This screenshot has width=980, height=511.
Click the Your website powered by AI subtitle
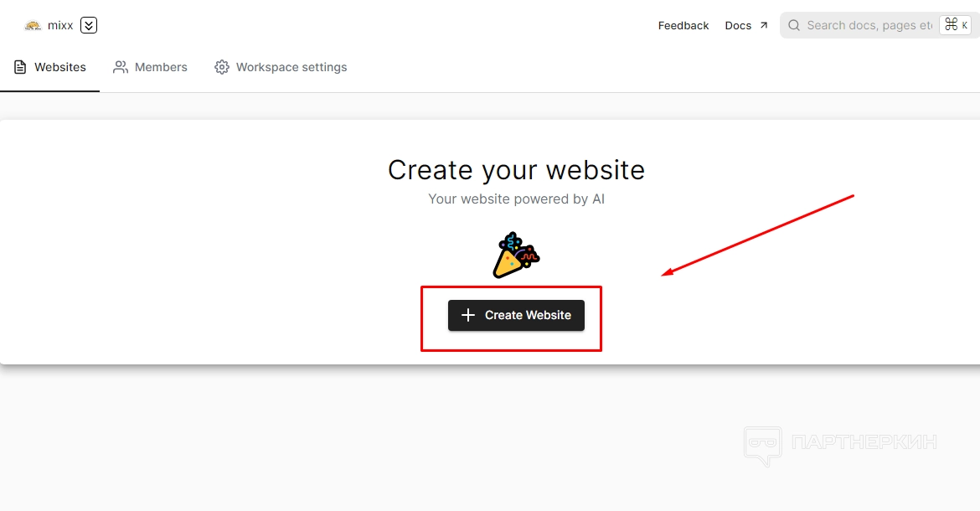pos(516,199)
